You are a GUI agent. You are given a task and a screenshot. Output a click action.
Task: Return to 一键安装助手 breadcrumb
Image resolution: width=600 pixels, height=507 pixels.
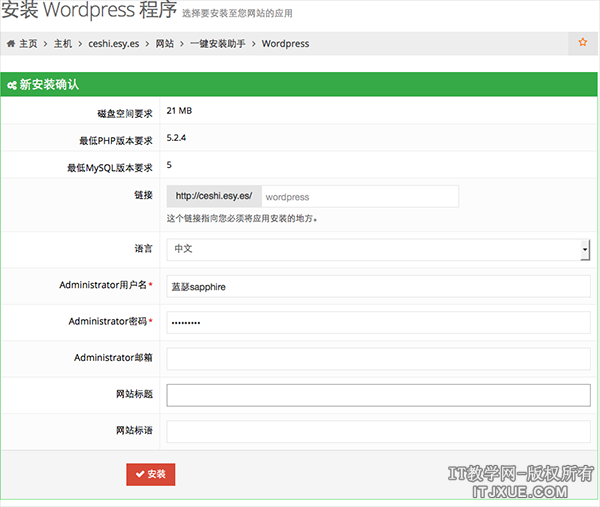[x=218, y=44]
